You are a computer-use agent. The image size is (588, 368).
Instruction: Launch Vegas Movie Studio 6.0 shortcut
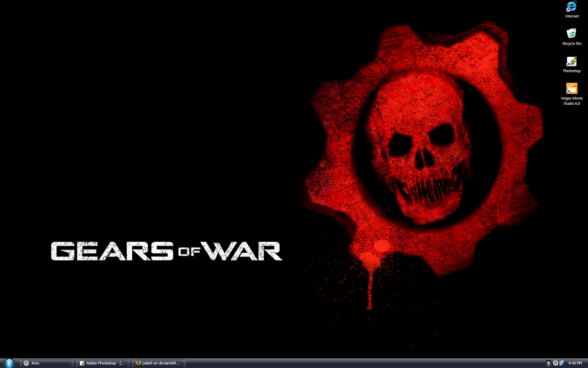(x=572, y=94)
